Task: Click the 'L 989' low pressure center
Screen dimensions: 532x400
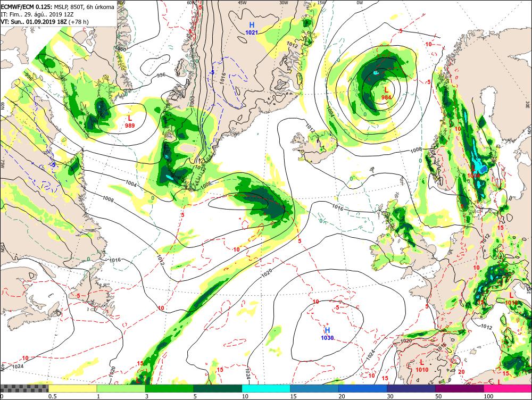Action: coord(130,121)
